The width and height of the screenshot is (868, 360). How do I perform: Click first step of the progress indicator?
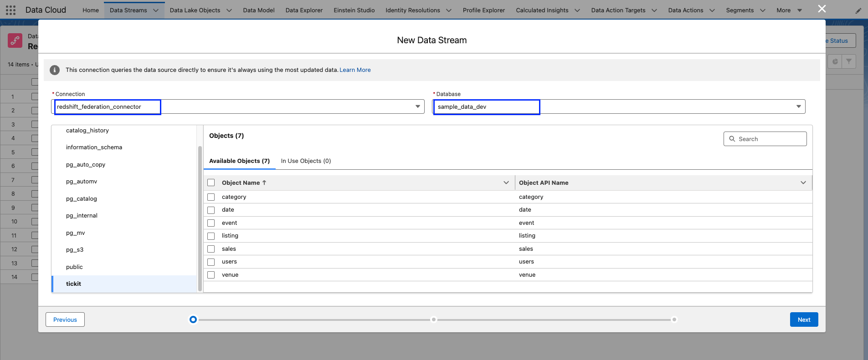(193, 319)
